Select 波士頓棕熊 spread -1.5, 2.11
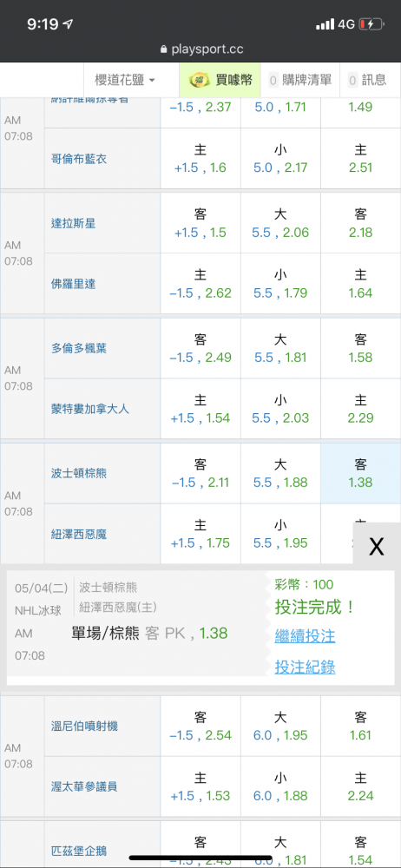This screenshot has height=868, width=401. click(200, 473)
